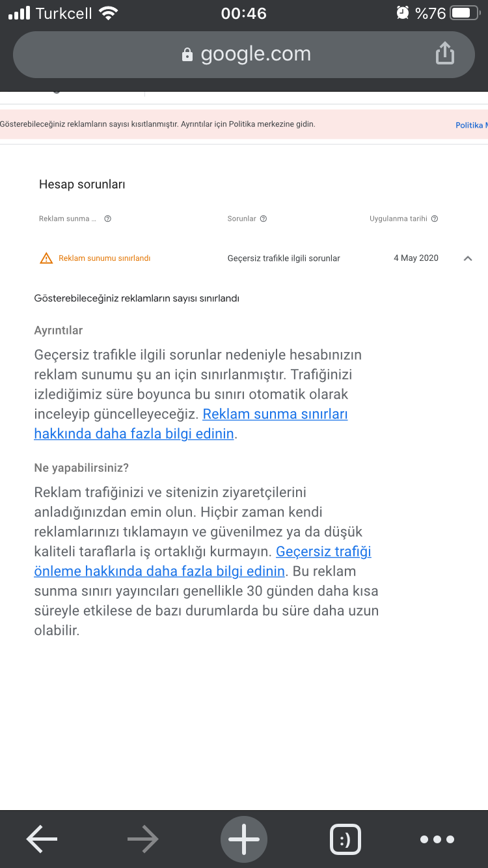
Task: Open Reklam sunma sınırları hakkında link
Action: point(191,424)
